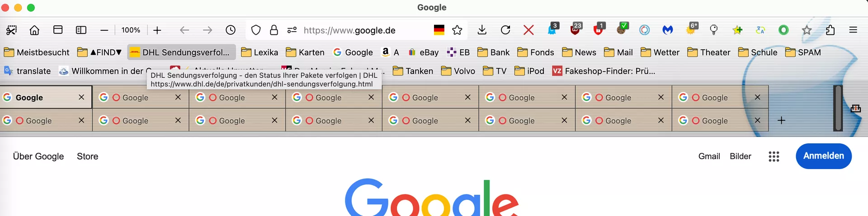Viewport: 868px width, 216px height.
Task: Open a new tab with plus button
Action: point(781,120)
